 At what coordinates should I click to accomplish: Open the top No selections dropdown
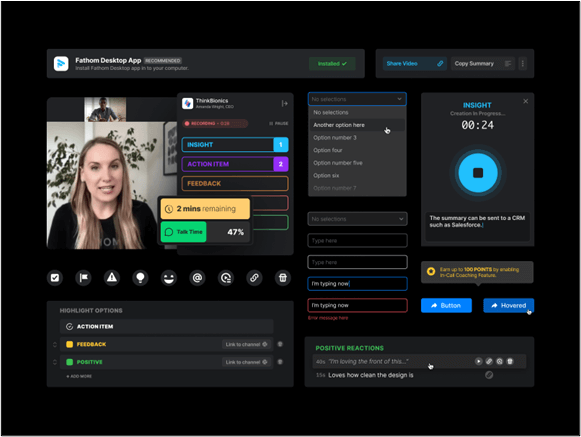[357, 99]
